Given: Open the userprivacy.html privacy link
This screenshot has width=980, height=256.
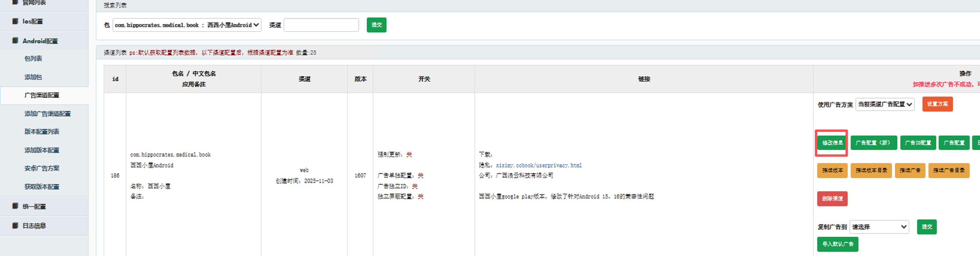Looking at the screenshot, I should [538, 165].
